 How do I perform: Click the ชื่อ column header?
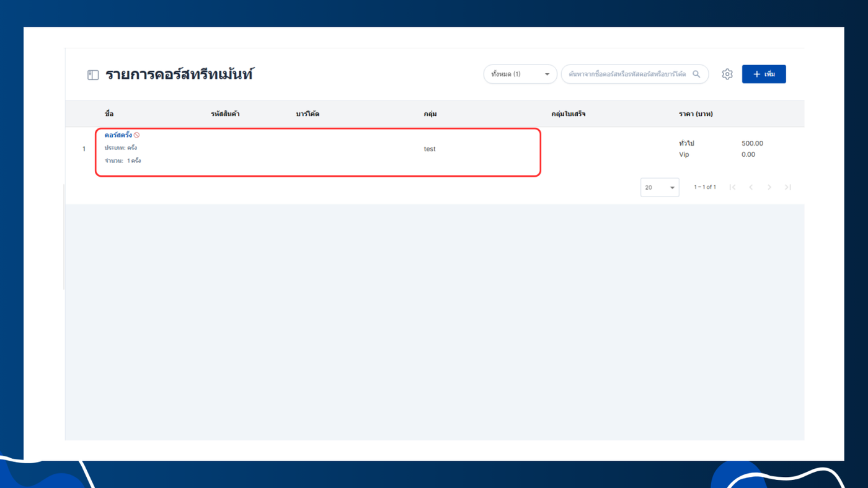pyautogui.click(x=109, y=114)
